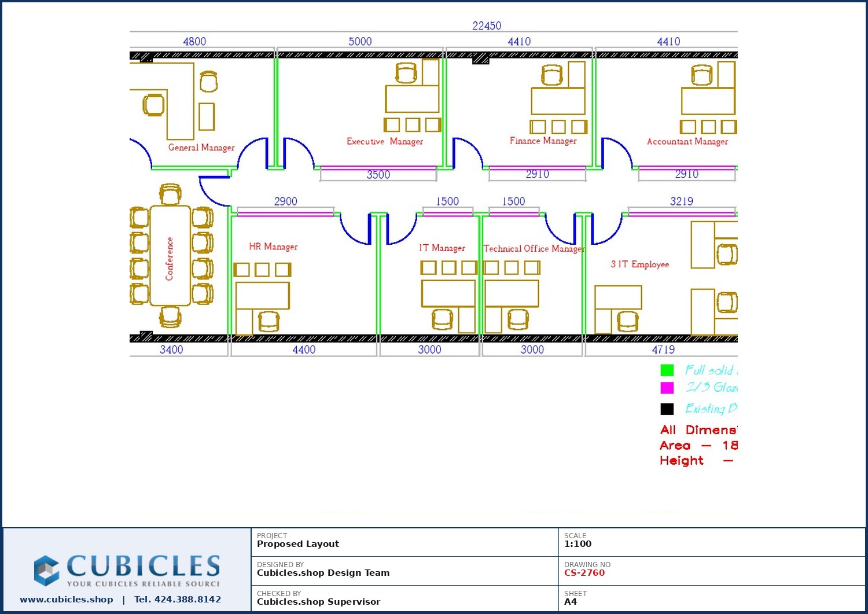Select the A4 sheet size value

point(571,602)
